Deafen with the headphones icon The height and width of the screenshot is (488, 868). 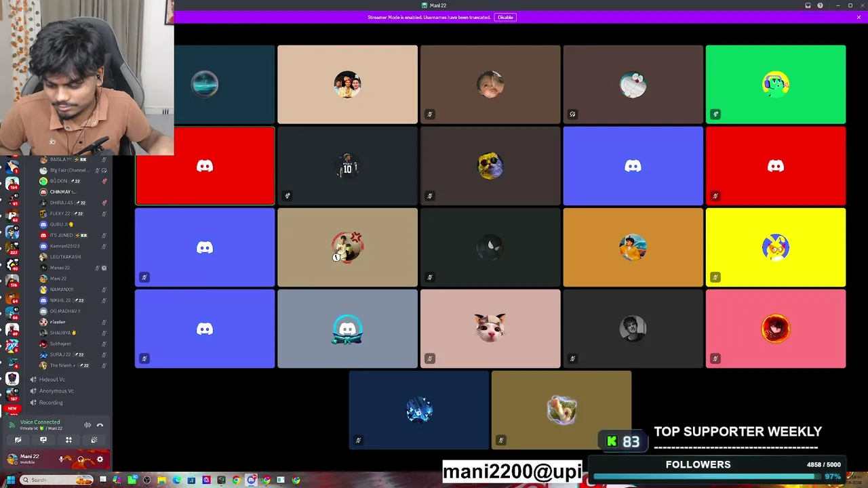[x=80, y=460]
